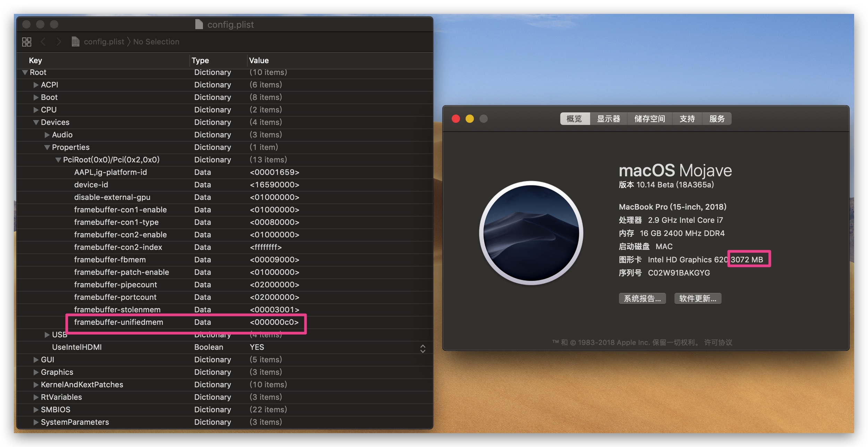Select the UseIntelHDMI row
868x447 pixels.
[225, 347]
